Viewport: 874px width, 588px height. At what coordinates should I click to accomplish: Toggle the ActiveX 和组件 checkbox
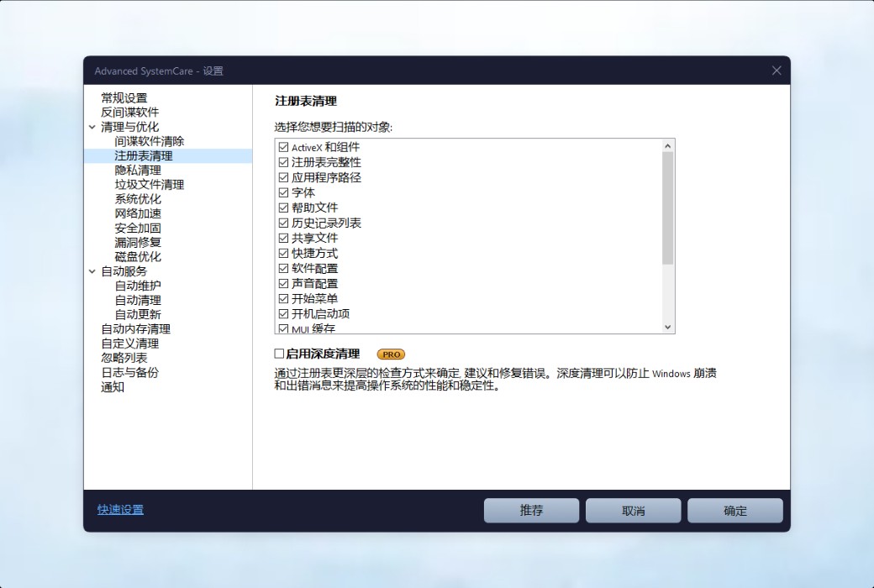click(283, 147)
